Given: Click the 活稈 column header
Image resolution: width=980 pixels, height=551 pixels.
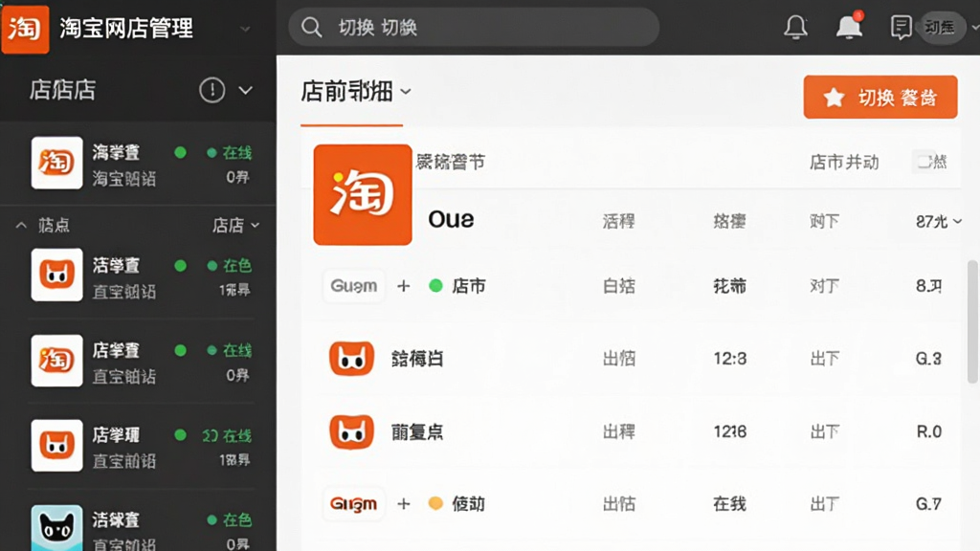Looking at the screenshot, I should (x=619, y=221).
